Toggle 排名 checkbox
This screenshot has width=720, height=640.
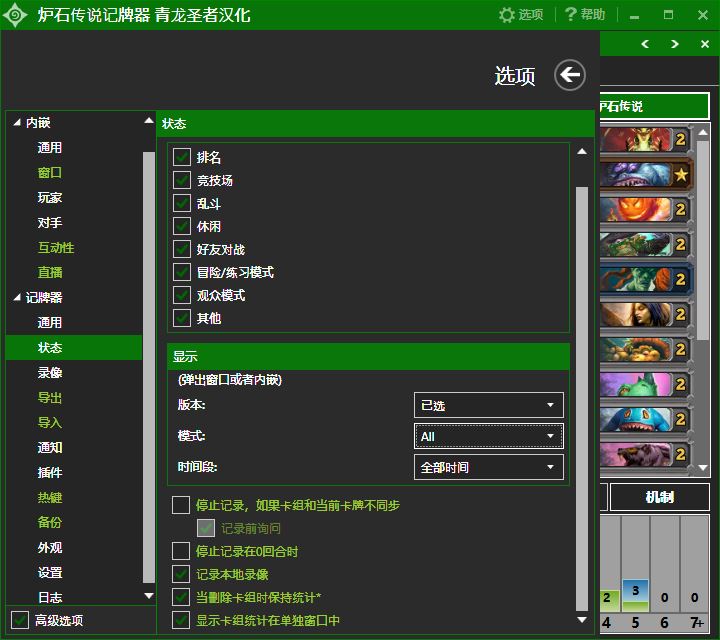(182, 157)
